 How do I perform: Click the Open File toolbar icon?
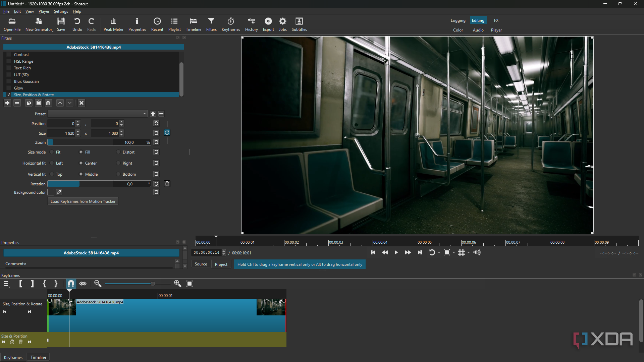pos(12,24)
